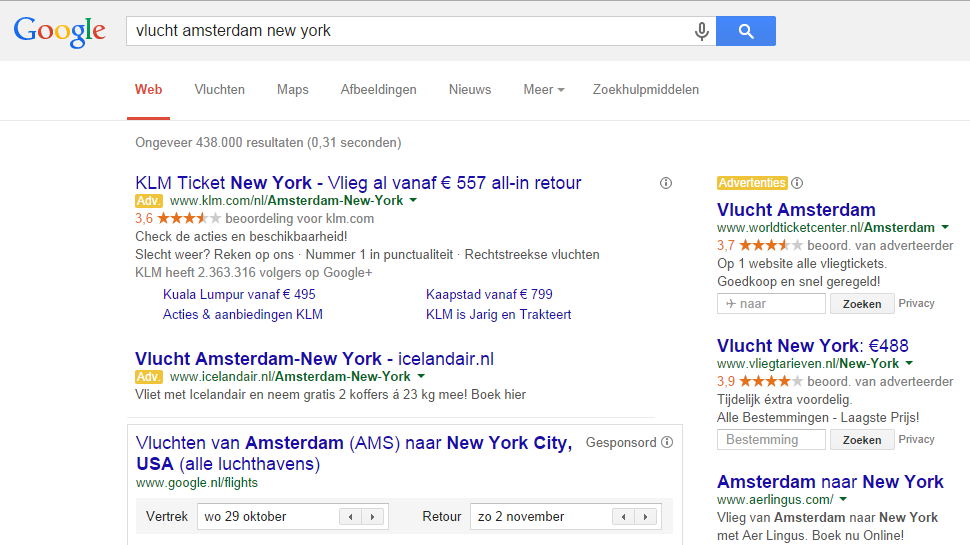The height and width of the screenshot is (545, 970).
Task: Expand dropdown arrow after worldticketcenter.nl URL
Action: (x=945, y=228)
